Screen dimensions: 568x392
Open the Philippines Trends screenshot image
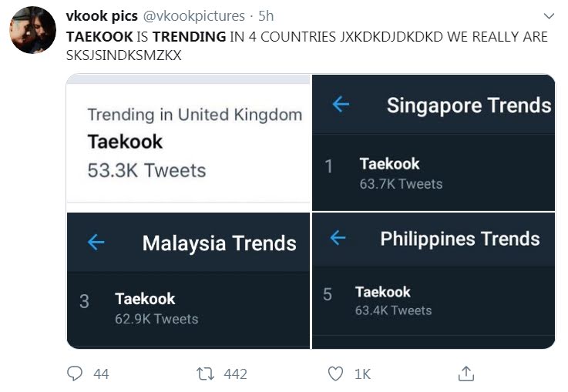pos(433,280)
